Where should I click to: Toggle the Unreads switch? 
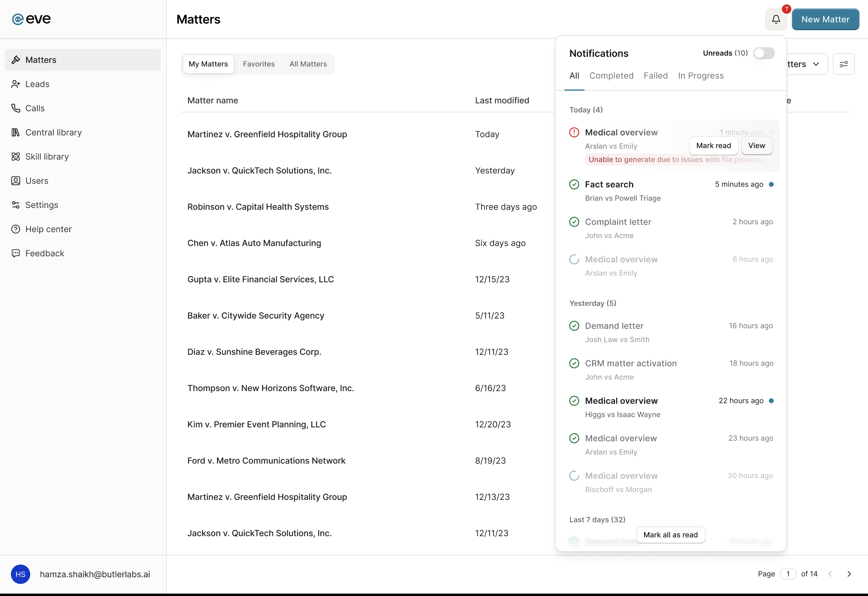(x=764, y=53)
